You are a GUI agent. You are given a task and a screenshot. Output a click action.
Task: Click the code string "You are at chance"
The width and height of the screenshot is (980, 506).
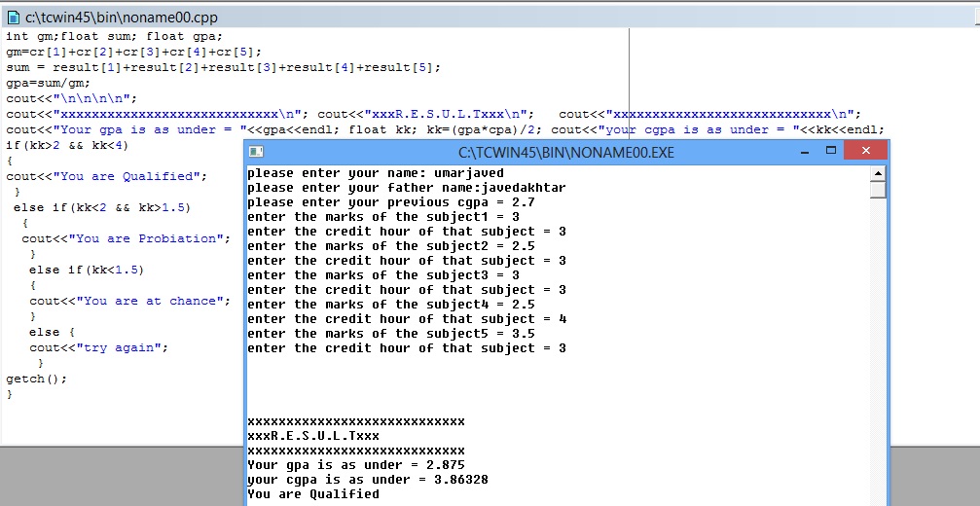tap(150, 301)
